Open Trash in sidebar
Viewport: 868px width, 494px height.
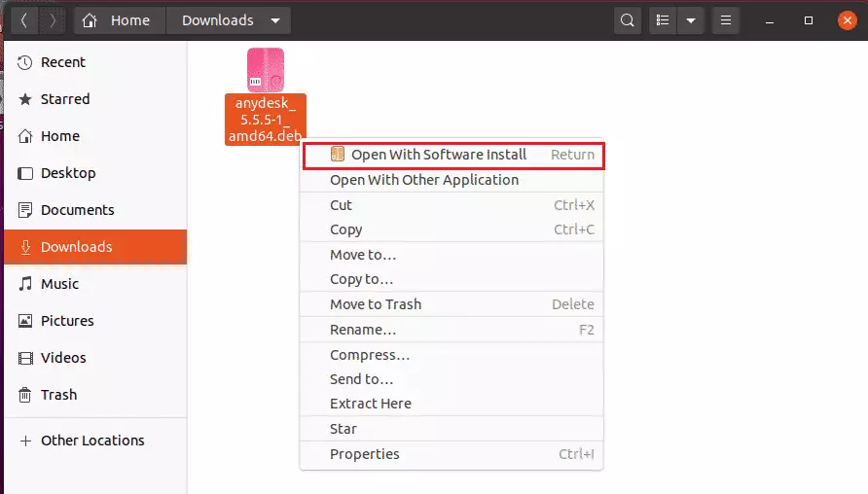95,395
